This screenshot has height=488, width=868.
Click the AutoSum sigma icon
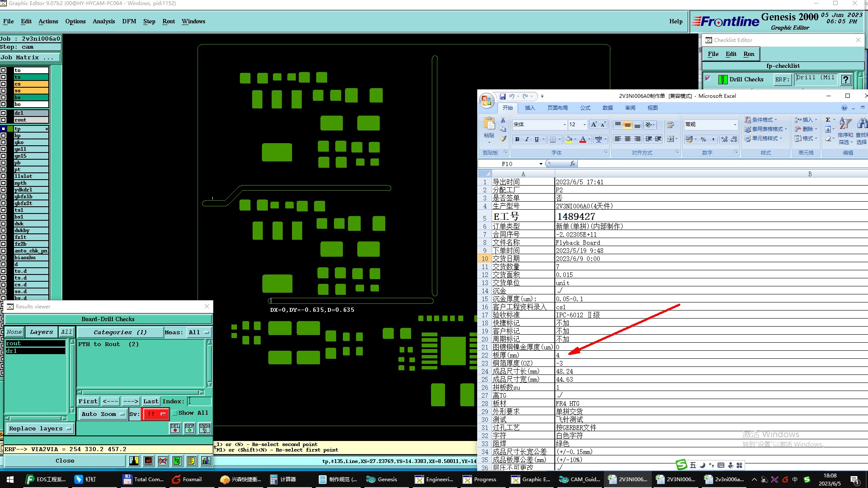point(828,120)
